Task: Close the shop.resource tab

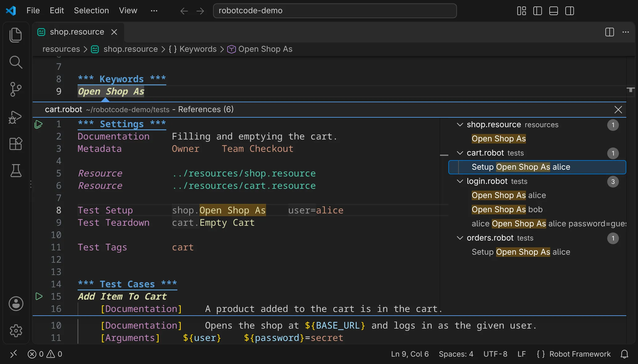Action: click(x=114, y=32)
